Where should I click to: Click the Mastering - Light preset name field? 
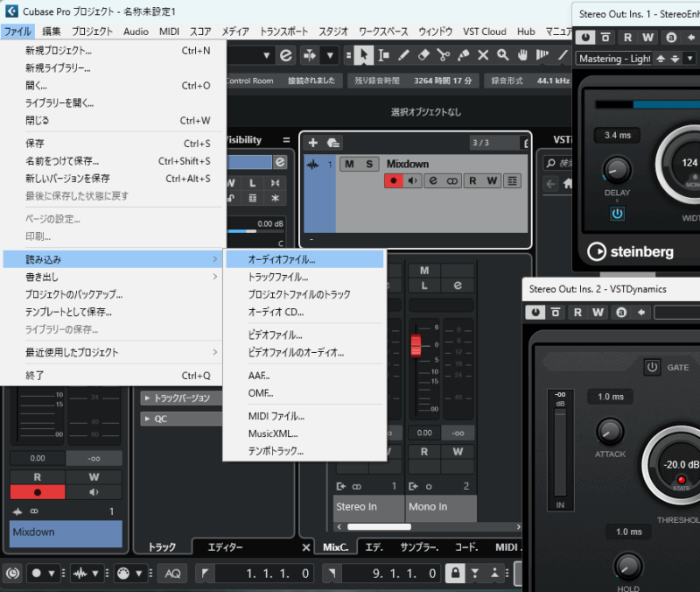(615, 59)
